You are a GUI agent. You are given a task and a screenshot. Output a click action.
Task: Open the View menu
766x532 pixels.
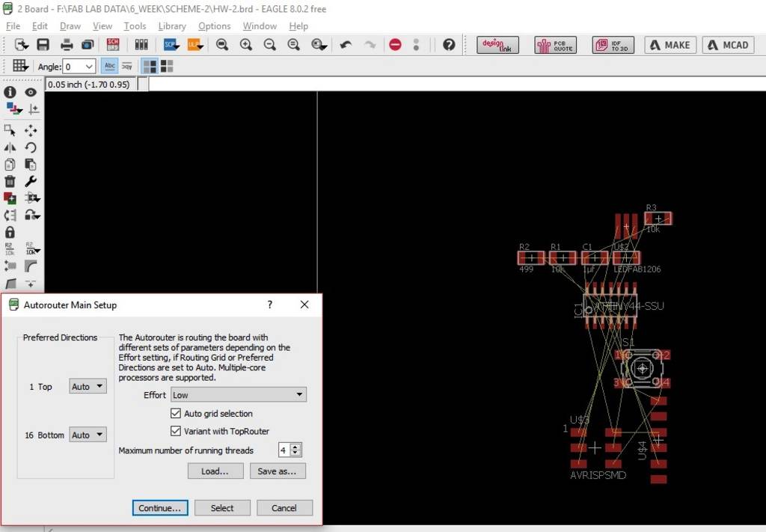coord(102,26)
